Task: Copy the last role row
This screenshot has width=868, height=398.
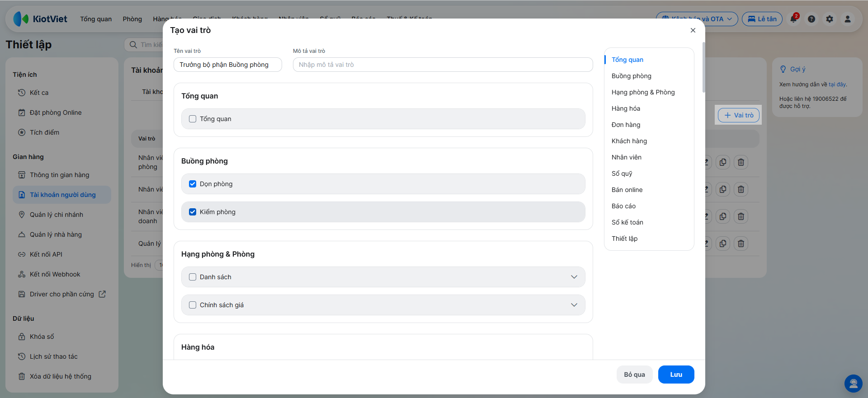Action: pos(723,243)
